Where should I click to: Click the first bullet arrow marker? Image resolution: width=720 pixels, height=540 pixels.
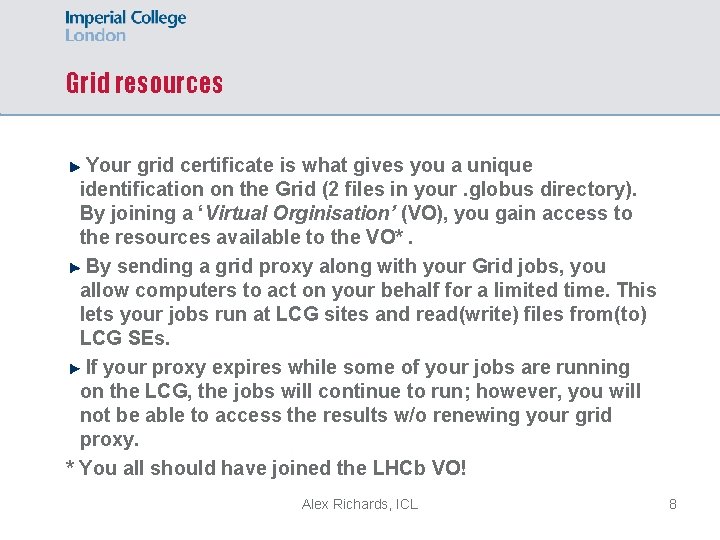(x=75, y=167)
